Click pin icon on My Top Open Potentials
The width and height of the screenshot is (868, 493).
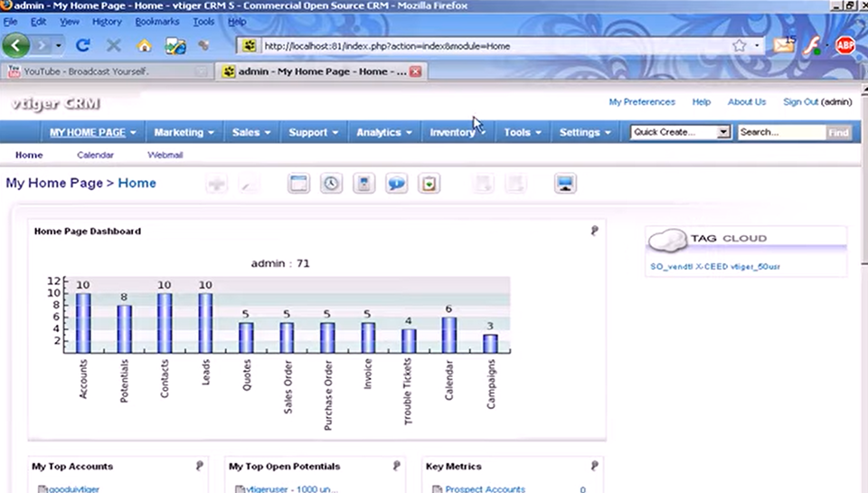397,466
